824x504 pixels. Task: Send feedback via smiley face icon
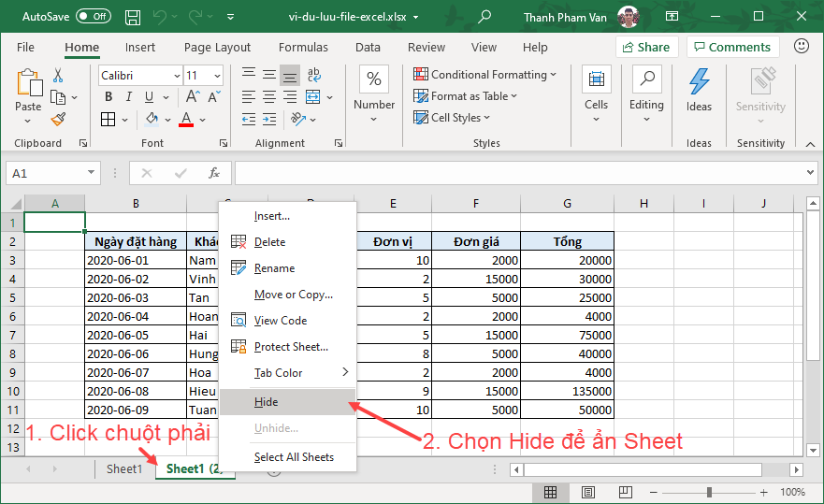point(801,46)
